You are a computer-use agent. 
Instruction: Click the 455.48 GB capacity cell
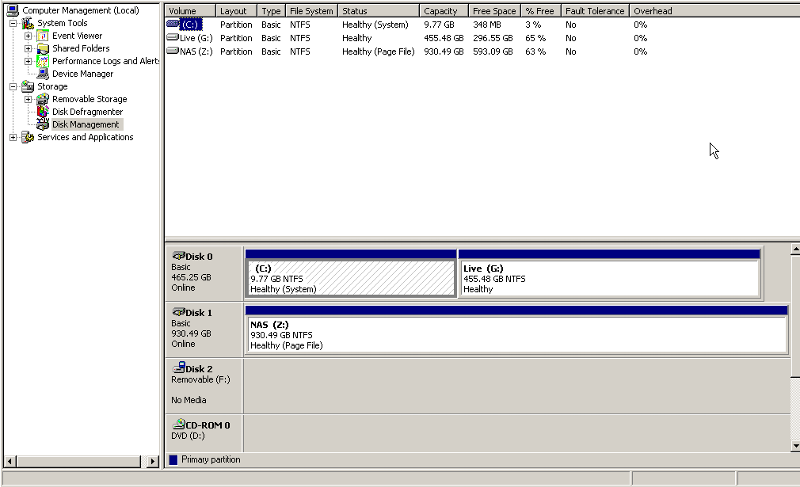click(x=444, y=38)
